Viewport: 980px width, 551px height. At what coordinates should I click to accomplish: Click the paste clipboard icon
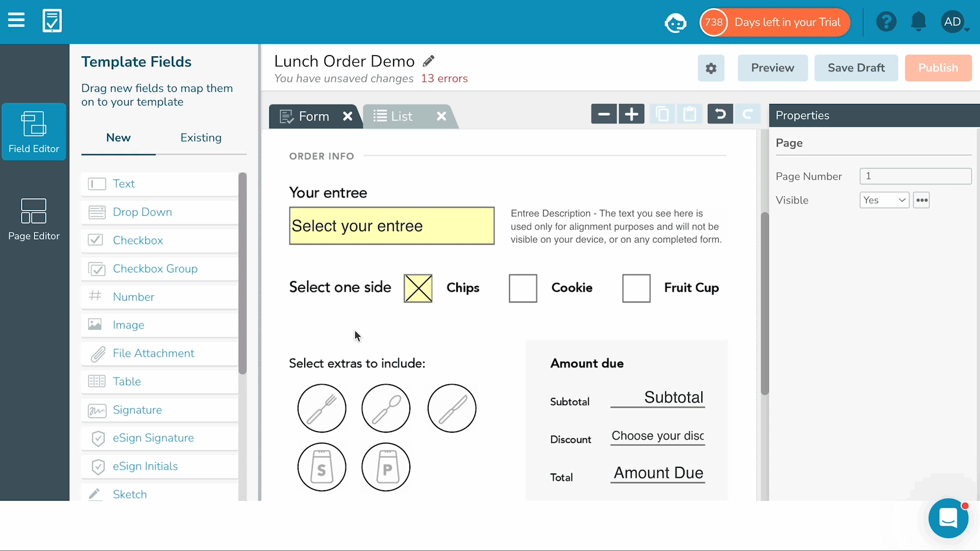click(690, 114)
